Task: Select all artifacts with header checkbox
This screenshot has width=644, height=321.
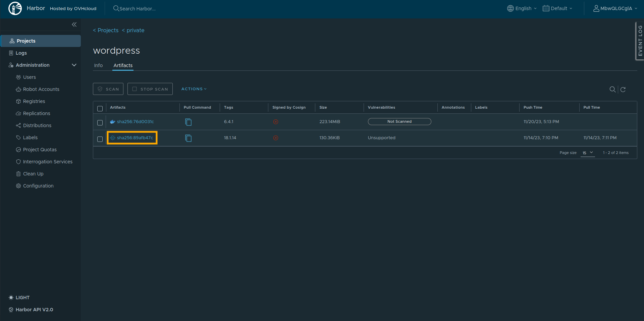Action: pyautogui.click(x=100, y=108)
